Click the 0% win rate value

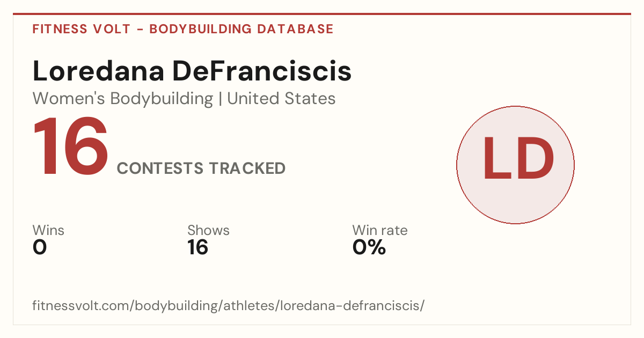[369, 247]
